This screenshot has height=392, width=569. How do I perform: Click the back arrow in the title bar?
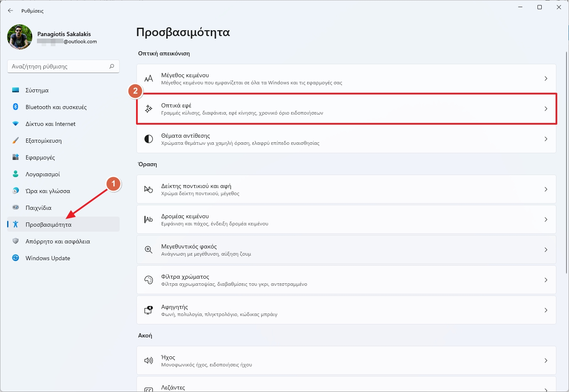[10, 10]
